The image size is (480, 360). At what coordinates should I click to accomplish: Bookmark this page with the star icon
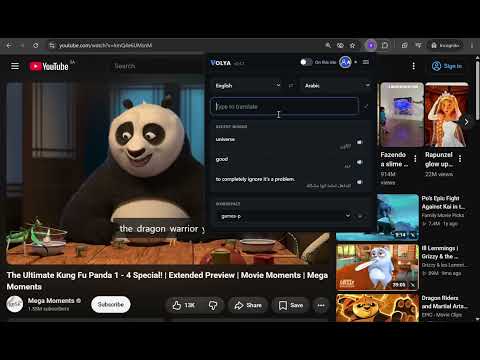click(352, 45)
